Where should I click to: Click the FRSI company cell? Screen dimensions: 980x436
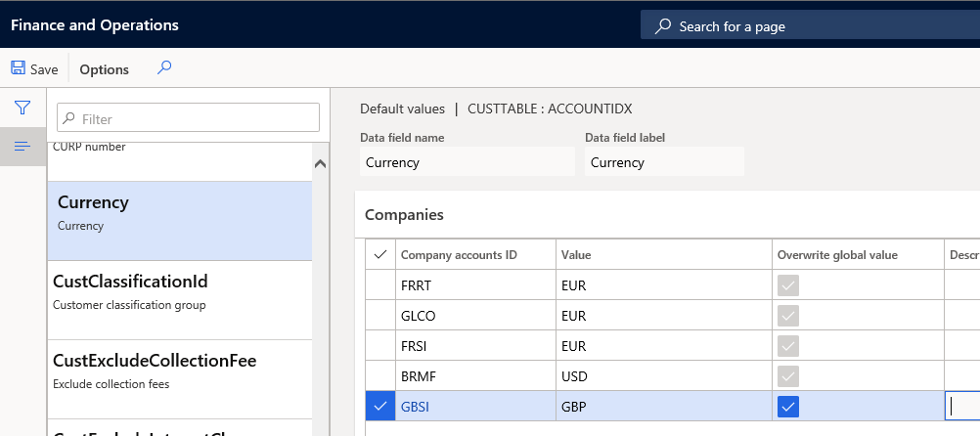[x=475, y=346]
